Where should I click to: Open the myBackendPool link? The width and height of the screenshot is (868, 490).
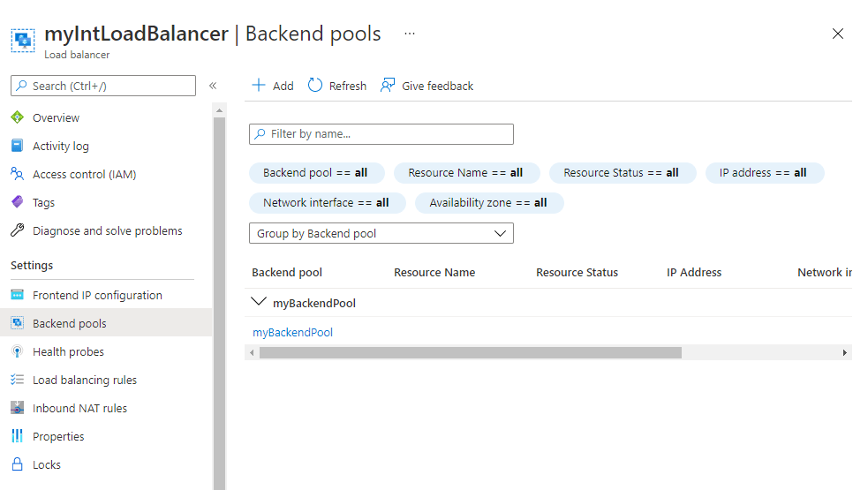[292, 332]
